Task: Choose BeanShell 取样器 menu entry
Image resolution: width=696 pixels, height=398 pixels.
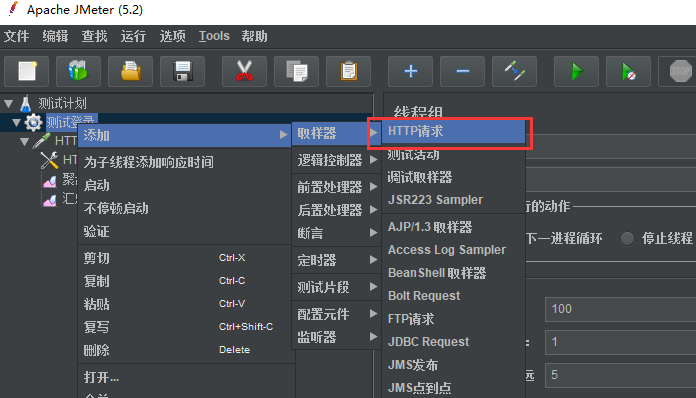Action: click(453, 273)
